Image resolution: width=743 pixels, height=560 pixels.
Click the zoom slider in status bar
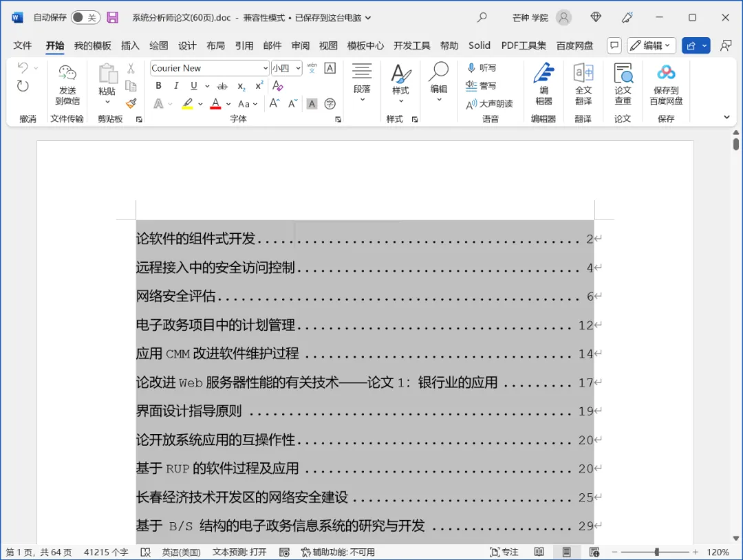tap(656, 552)
